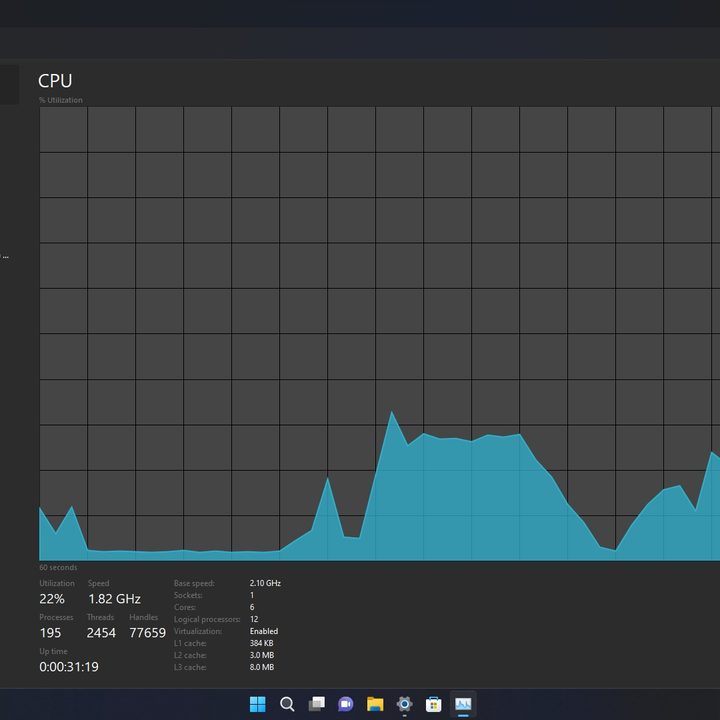Click the 'L2 cache:' label

[x=190, y=655]
